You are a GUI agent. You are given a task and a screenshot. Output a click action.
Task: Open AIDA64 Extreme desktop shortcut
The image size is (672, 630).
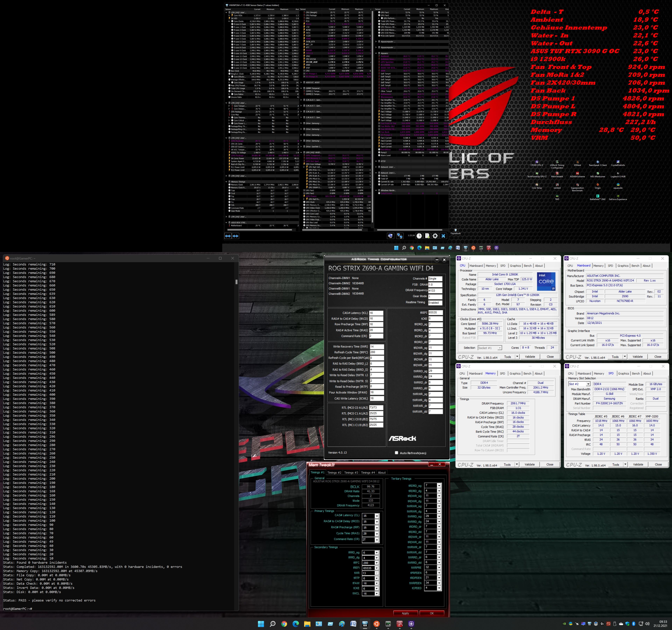pos(577,174)
